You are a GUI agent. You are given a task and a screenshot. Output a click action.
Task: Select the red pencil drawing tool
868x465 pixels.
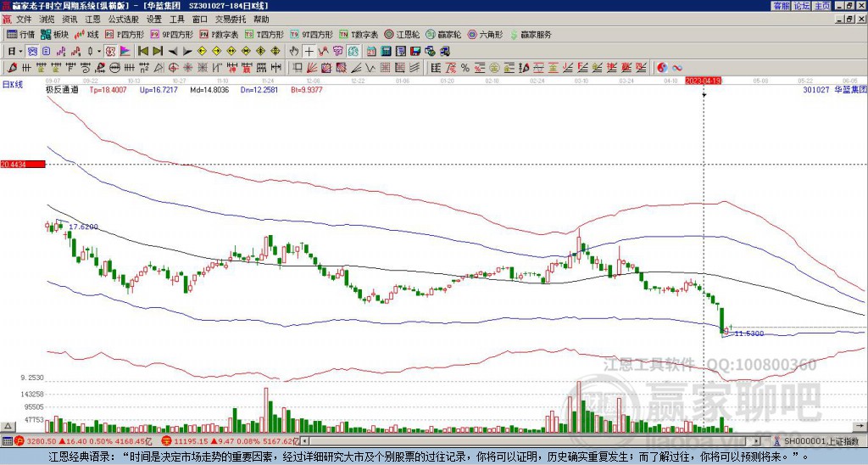coord(12,68)
